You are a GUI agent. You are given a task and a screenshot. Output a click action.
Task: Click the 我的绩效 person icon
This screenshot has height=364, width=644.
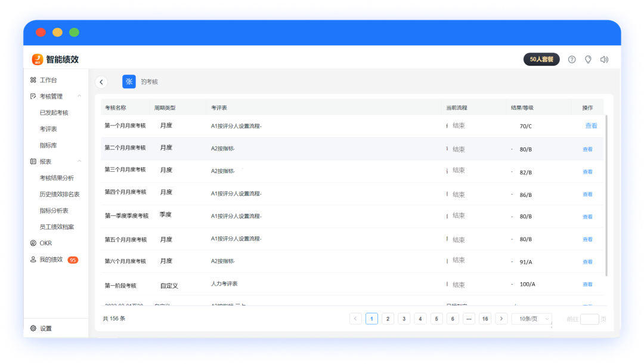pyautogui.click(x=33, y=259)
